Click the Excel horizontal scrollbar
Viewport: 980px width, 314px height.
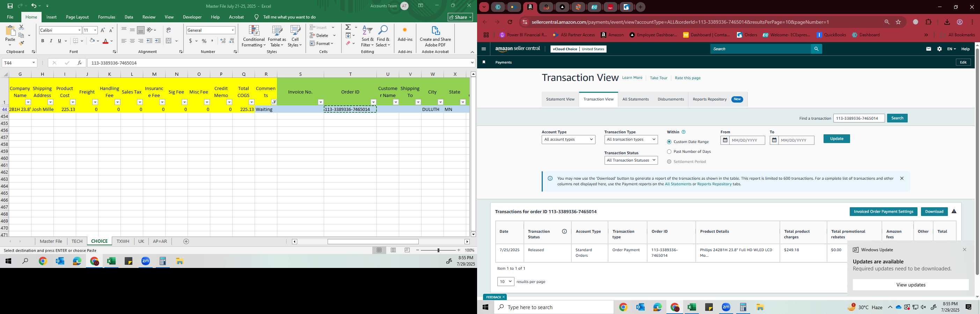click(373, 241)
